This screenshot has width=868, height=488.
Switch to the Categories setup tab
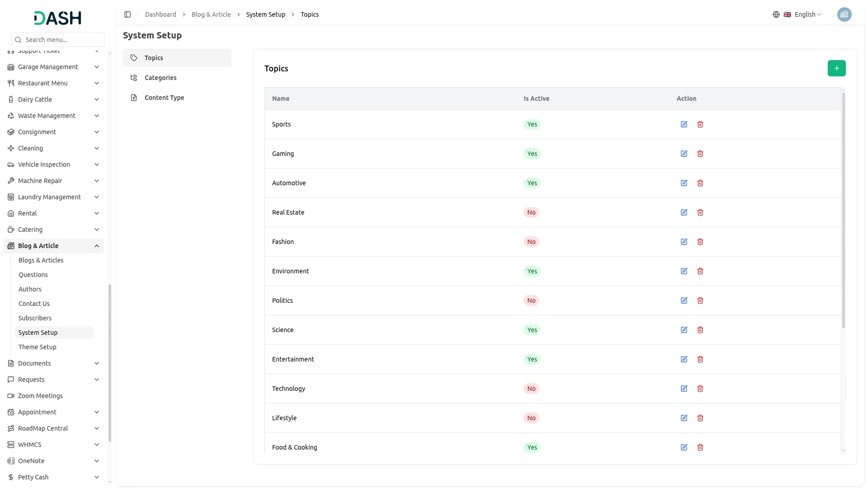160,78
